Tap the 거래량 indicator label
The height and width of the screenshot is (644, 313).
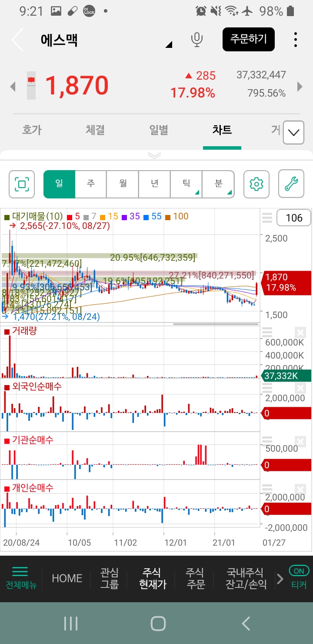[21, 331]
